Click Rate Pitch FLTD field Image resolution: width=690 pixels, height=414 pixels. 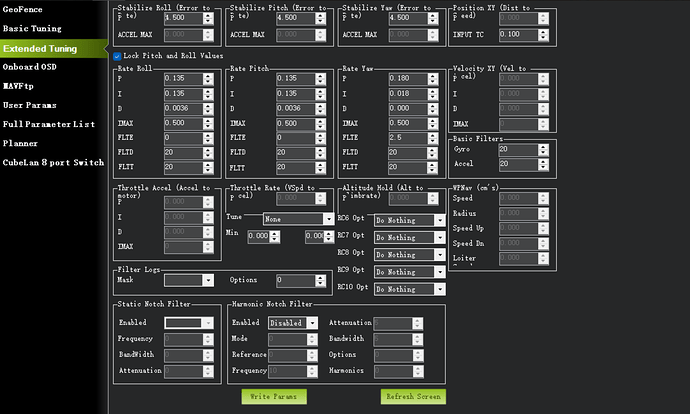click(296, 153)
